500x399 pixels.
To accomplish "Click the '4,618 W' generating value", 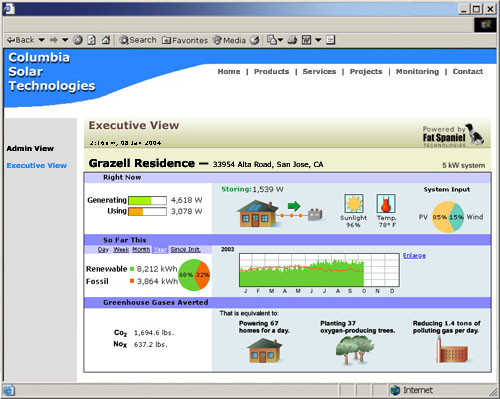I will [186, 200].
